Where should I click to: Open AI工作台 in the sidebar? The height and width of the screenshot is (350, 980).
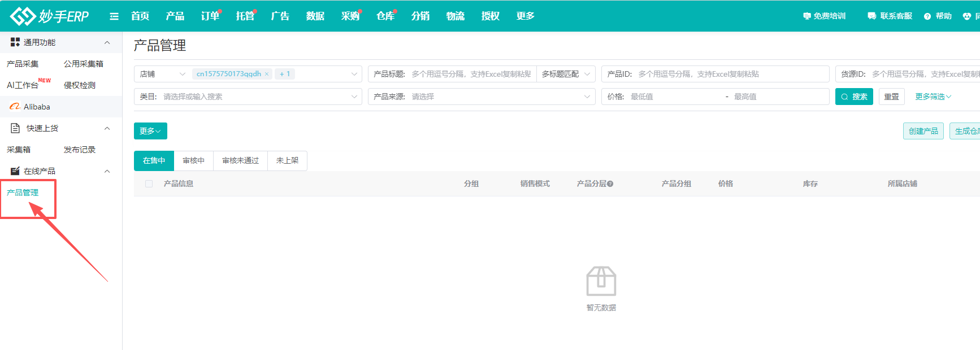pos(23,85)
